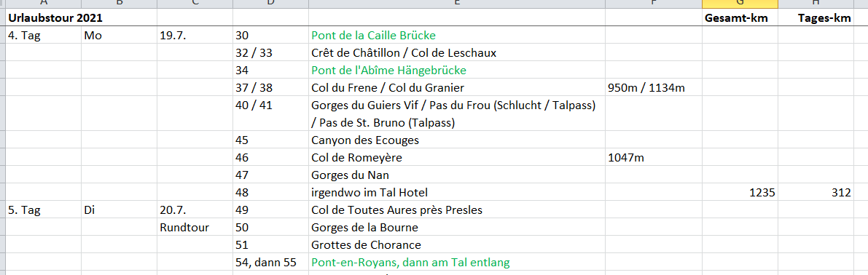Click the irgendwo im Tal Hotel cell
Viewport: 868px width, 275px height.
[x=457, y=193]
